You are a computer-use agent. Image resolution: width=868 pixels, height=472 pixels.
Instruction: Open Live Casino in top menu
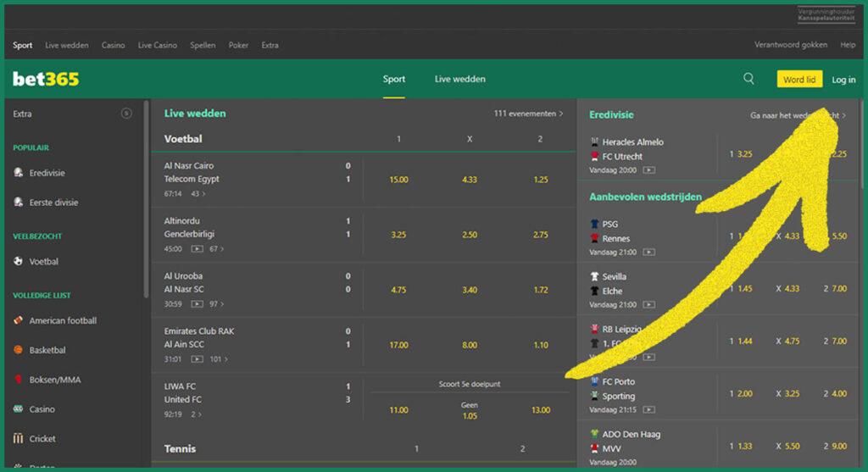pyautogui.click(x=157, y=46)
